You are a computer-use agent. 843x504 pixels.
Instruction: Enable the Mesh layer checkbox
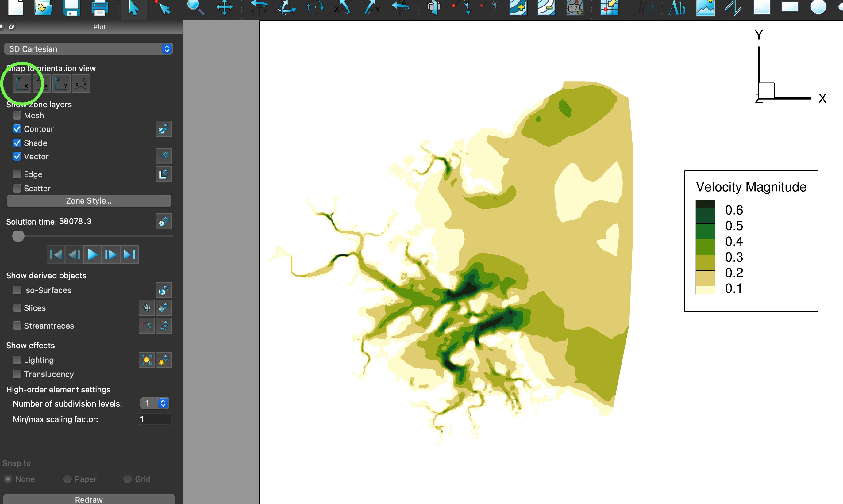(17, 116)
